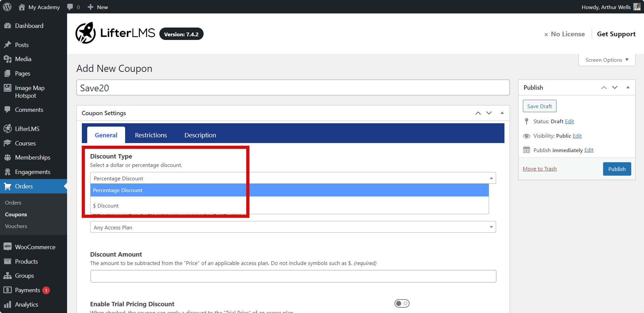
Task: Click Payments notification badge 1
Action: point(46,290)
